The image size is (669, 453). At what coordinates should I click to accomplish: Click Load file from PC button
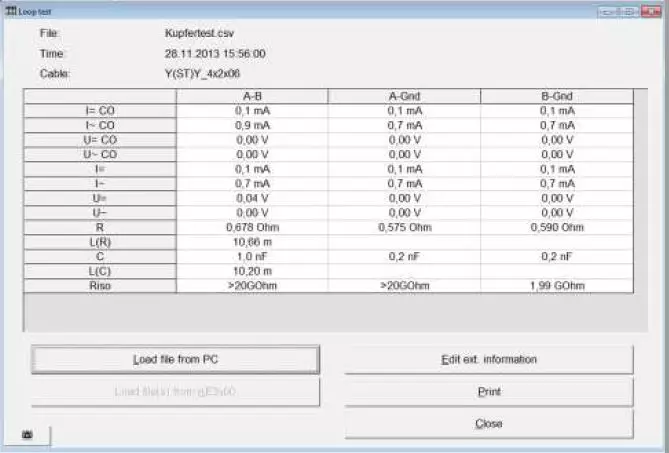[175, 360]
